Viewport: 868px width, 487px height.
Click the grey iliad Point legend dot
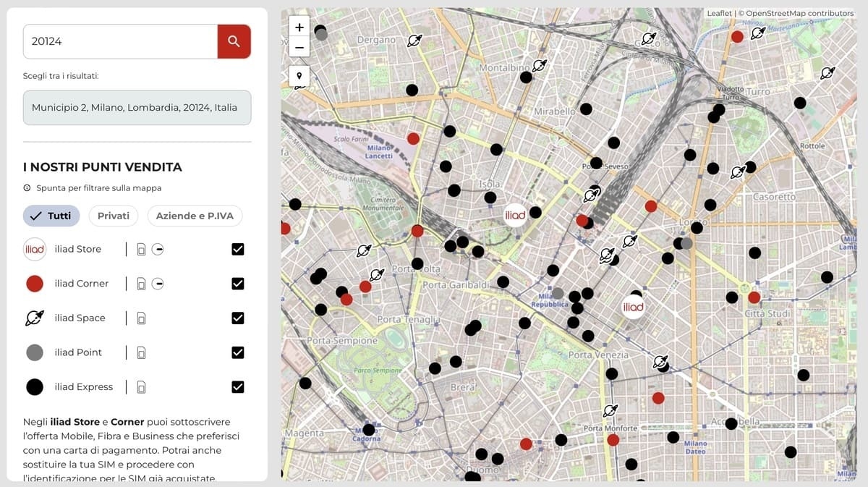pyautogui.click(x=35, y=352)
